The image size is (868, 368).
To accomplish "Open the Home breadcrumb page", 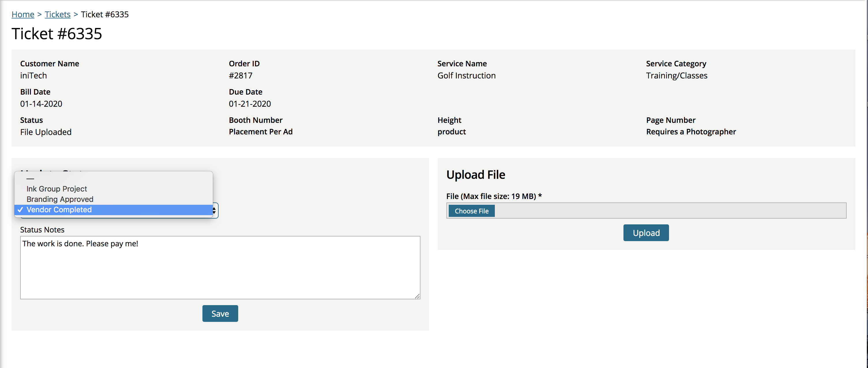I will pos(22,14).
